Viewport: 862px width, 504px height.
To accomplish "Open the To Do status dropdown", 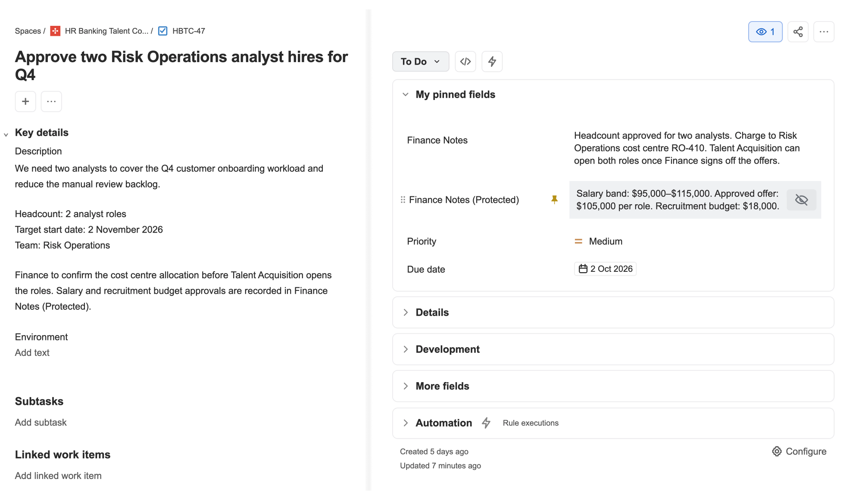I will [421, 62].
